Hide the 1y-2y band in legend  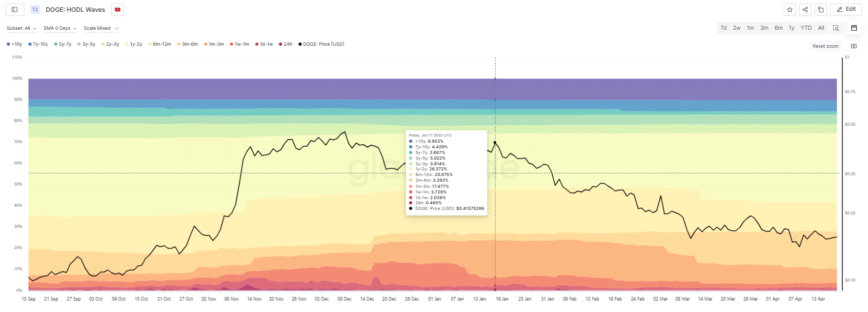134,44
